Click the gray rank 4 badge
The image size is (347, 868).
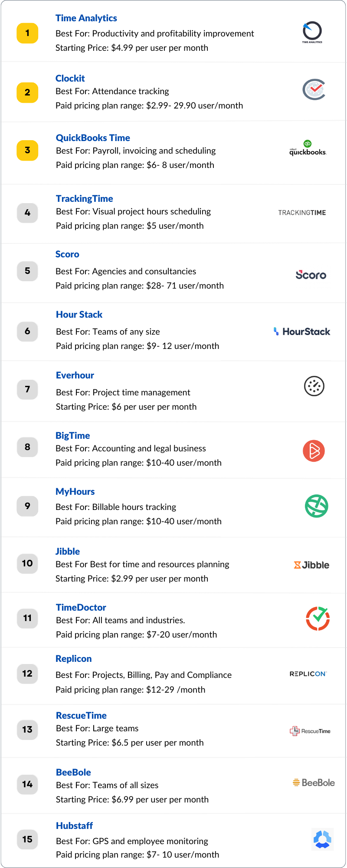[27, 213]
